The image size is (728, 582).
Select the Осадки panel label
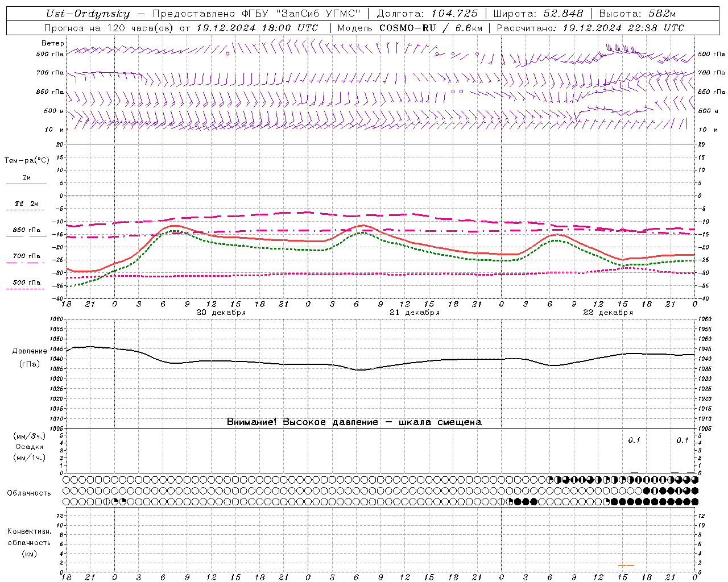click(30, 447)
